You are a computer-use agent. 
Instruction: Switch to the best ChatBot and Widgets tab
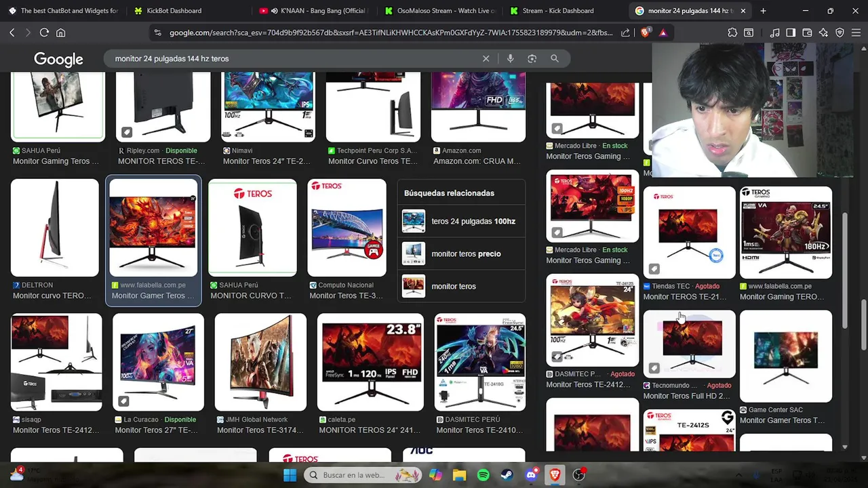(x=64, y=11)
